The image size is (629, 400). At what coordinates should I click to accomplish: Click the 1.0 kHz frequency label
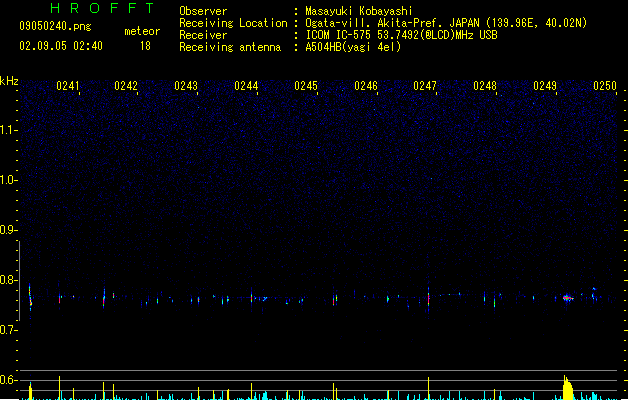(x=8, y=180)
